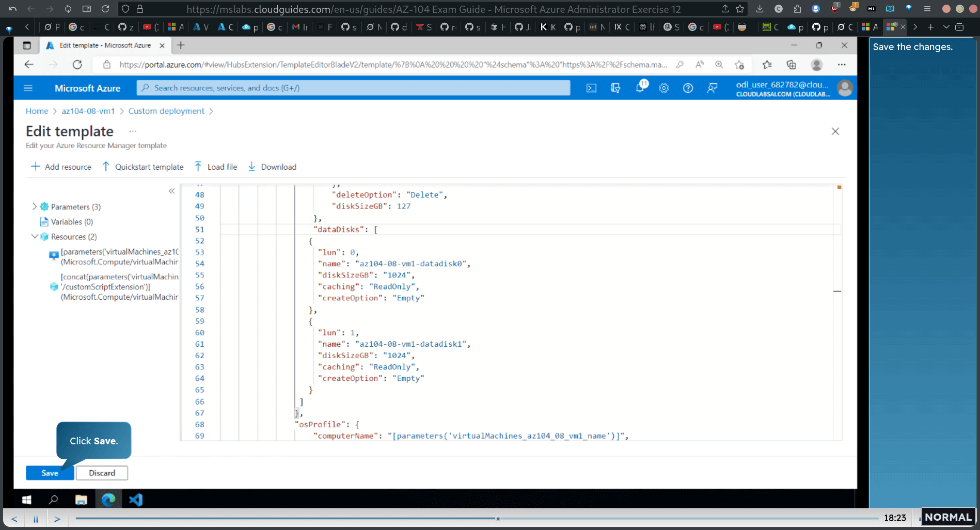Click the Microsoft Azure home title
This screenshot has height=530, width=980.
(x=87, y=88)
